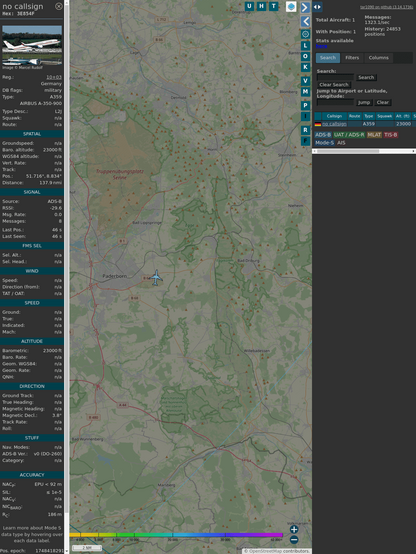
Task: Click the U map toggle button
Action: point(249,6)
